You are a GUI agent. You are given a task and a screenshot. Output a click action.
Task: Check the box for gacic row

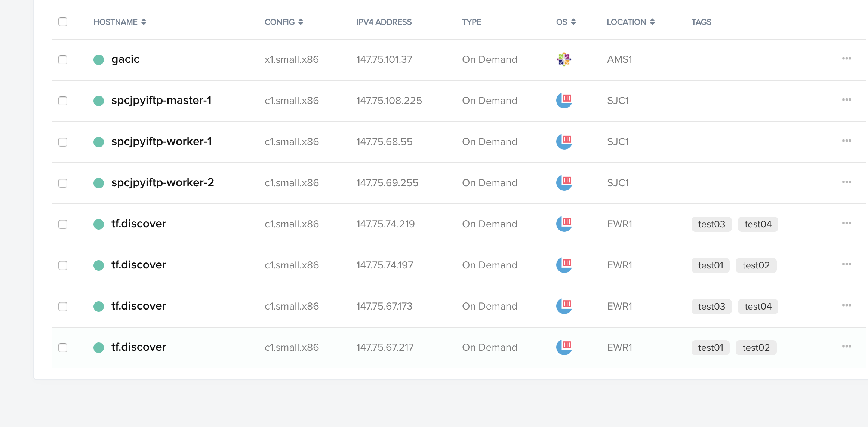pos(63,60)
